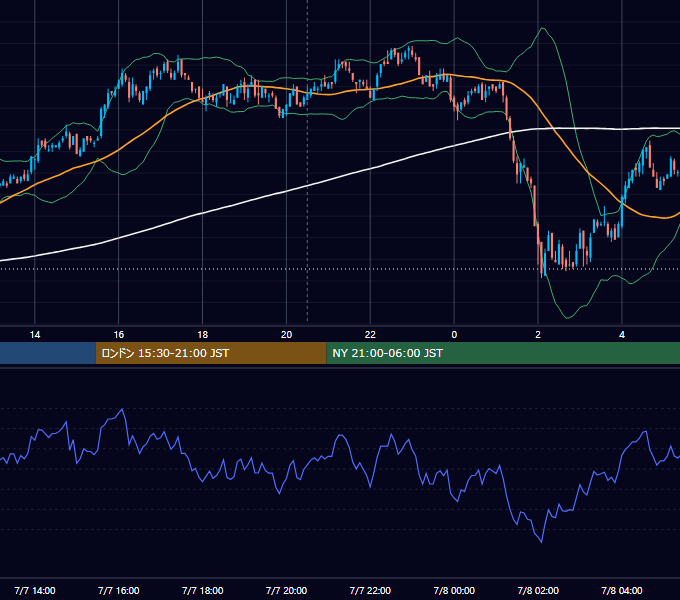Viewport: 680px width, 600px height.
Task: Click the 7/7 20:00 label on oscillator axis
Action: pyautogui.click(x=286, y=590)
